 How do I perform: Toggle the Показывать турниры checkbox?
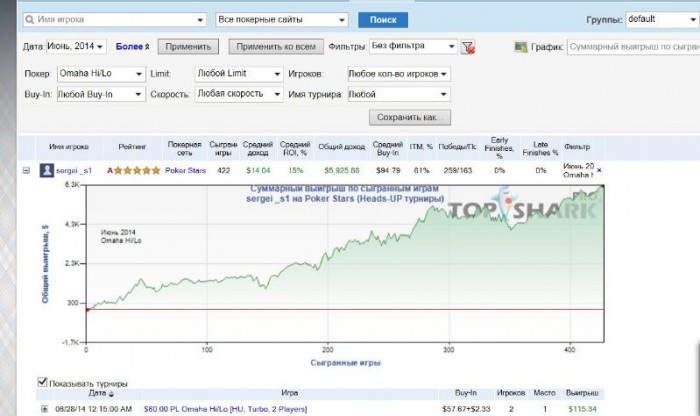click(42, 382)
